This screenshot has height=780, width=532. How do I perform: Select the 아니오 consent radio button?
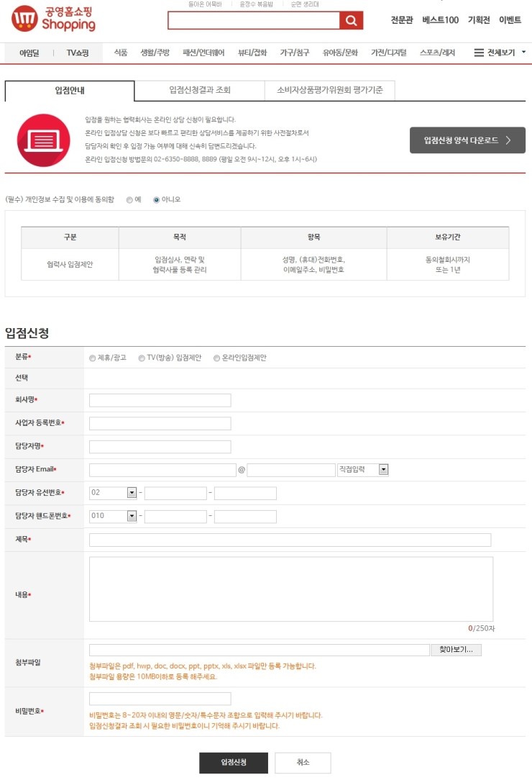pyautogui.click(x=157, y=200)
